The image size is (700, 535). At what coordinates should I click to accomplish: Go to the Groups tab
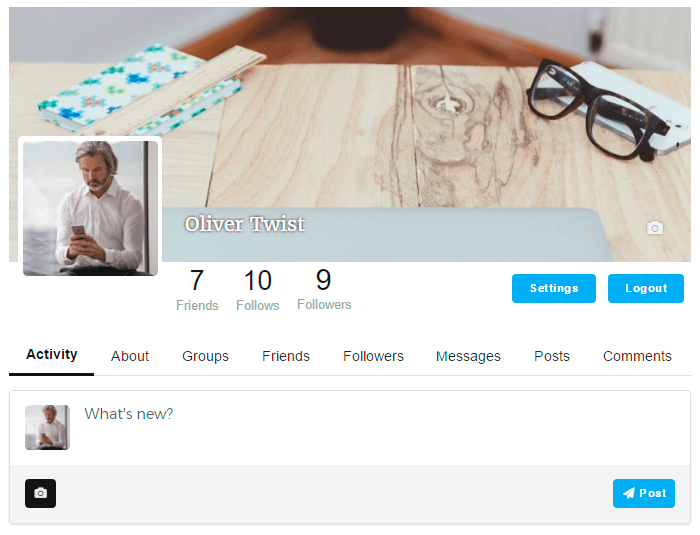click(x=205, y=356)
